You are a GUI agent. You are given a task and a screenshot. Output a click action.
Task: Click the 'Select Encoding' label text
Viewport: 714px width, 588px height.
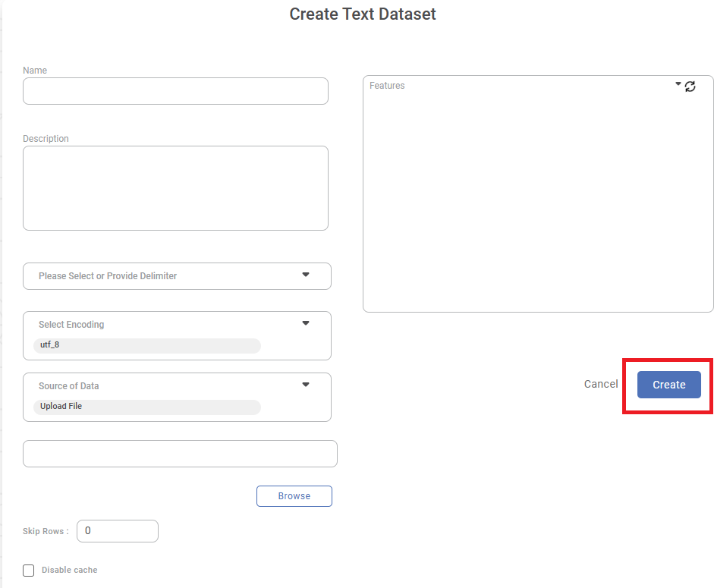[71, 325]
